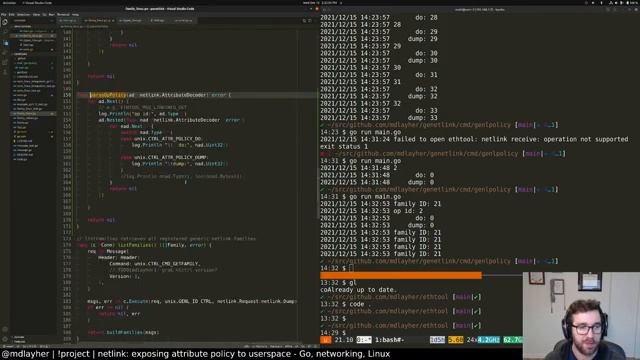Click the split editor icon above editor

point(310,20)
